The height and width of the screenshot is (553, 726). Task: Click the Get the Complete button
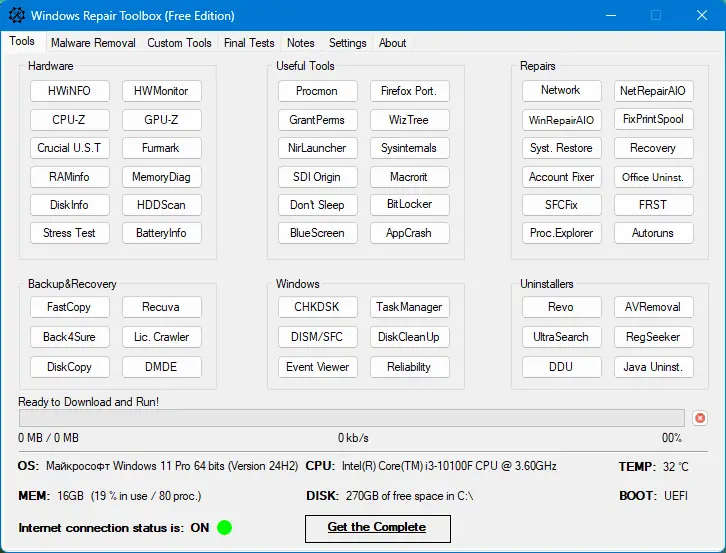pos(377,528)
